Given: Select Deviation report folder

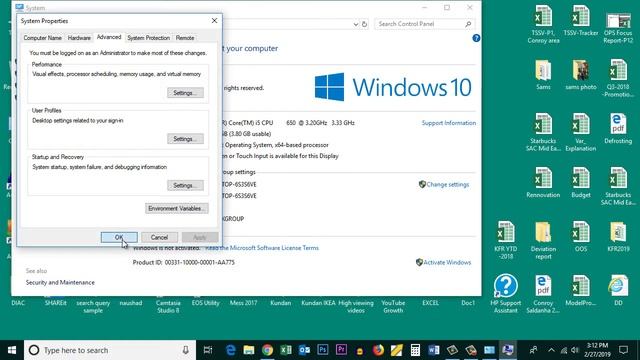Looking at the screenshot, I should click(x=543, y=240).
